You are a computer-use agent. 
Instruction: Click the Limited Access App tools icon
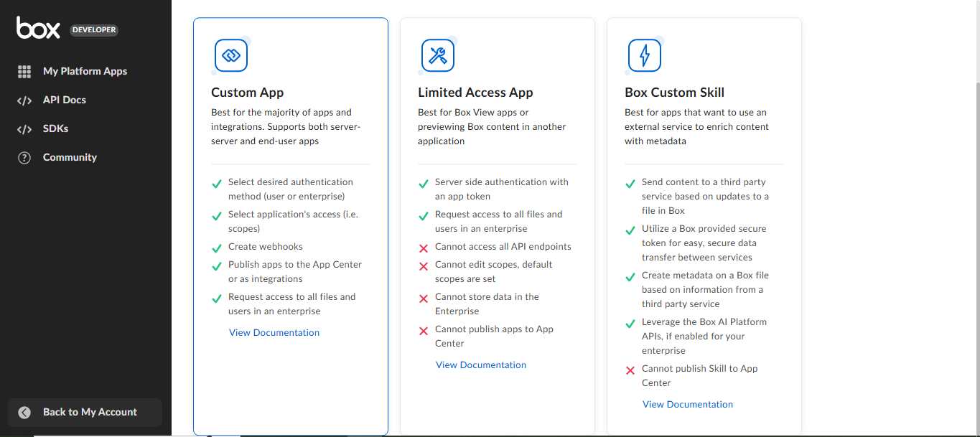tap(438, 55)
